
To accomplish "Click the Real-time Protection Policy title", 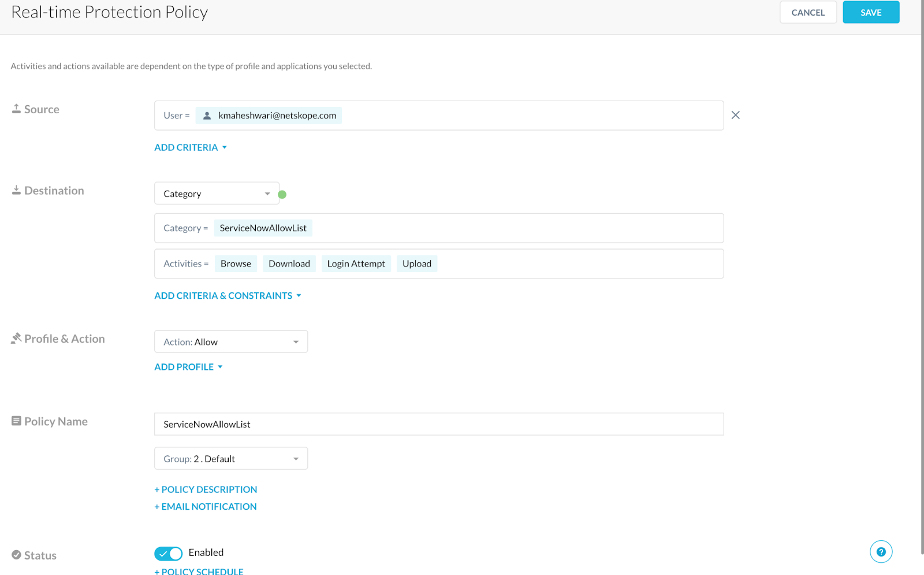I will point(109,12).
